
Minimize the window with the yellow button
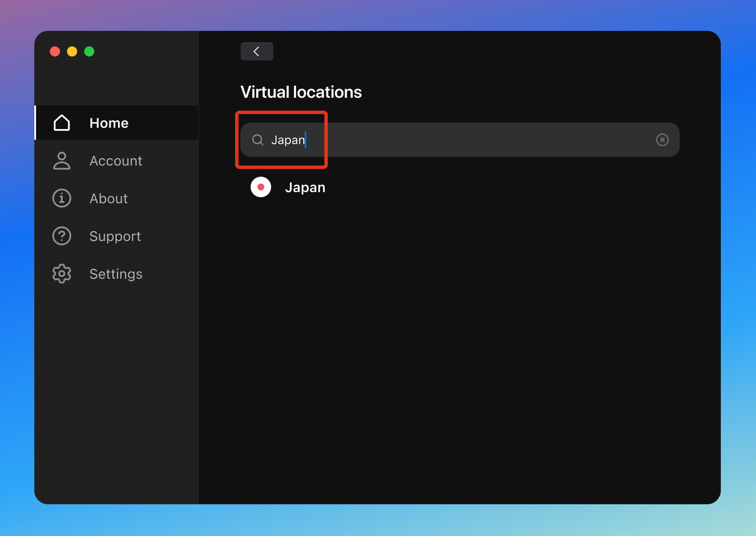click(72, 51)
